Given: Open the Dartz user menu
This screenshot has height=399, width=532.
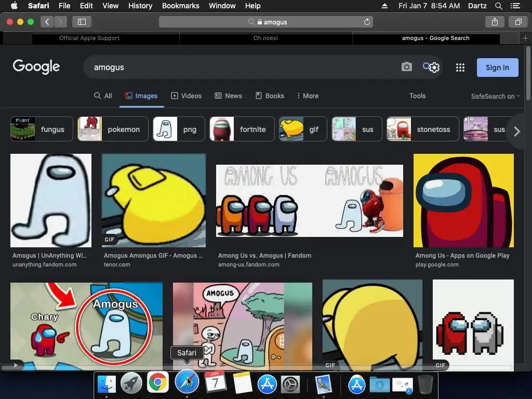Looking at the screenshot, I should 477,6.
